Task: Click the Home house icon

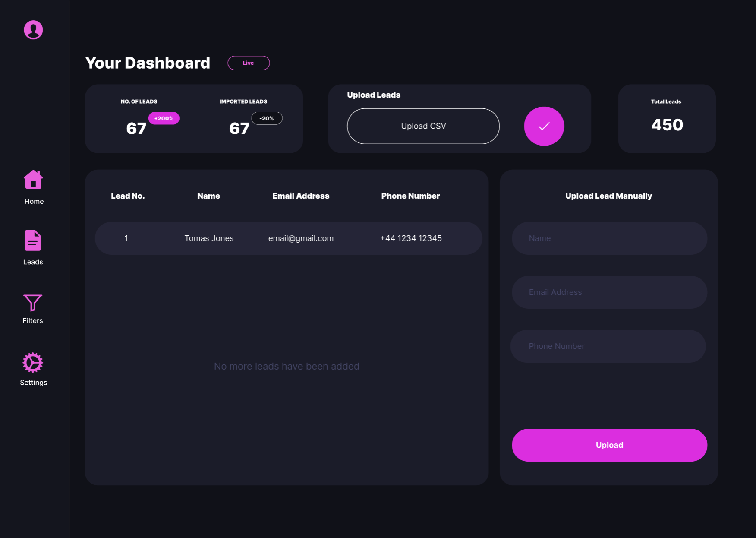Action: (x=33, y=180)
